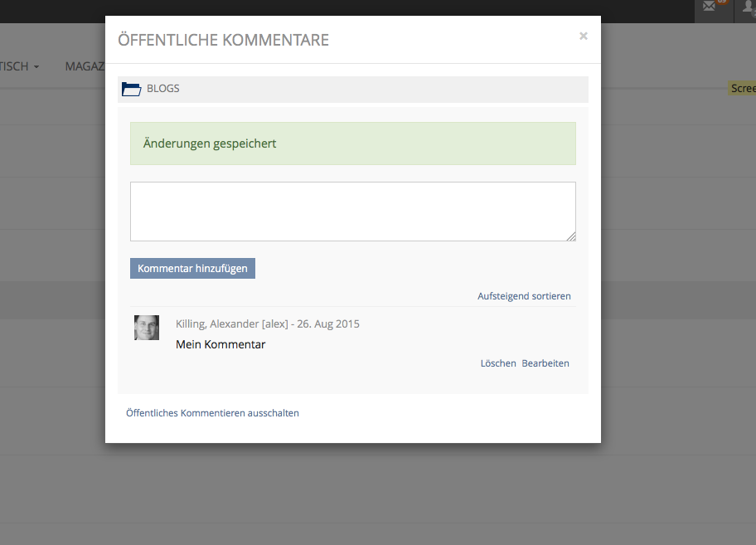756x545 pixels.
Task: Click the dropdown caret beside TISCH
Action: [36, 67]
